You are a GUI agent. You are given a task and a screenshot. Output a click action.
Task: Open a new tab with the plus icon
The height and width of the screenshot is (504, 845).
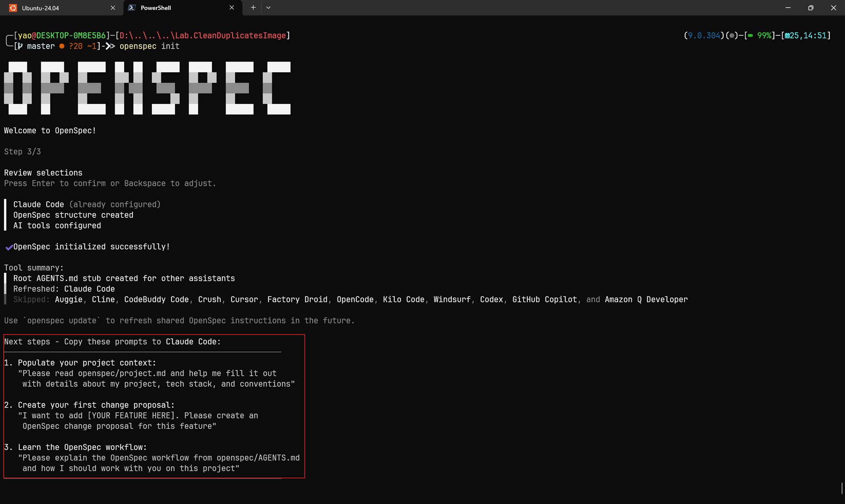253,8
